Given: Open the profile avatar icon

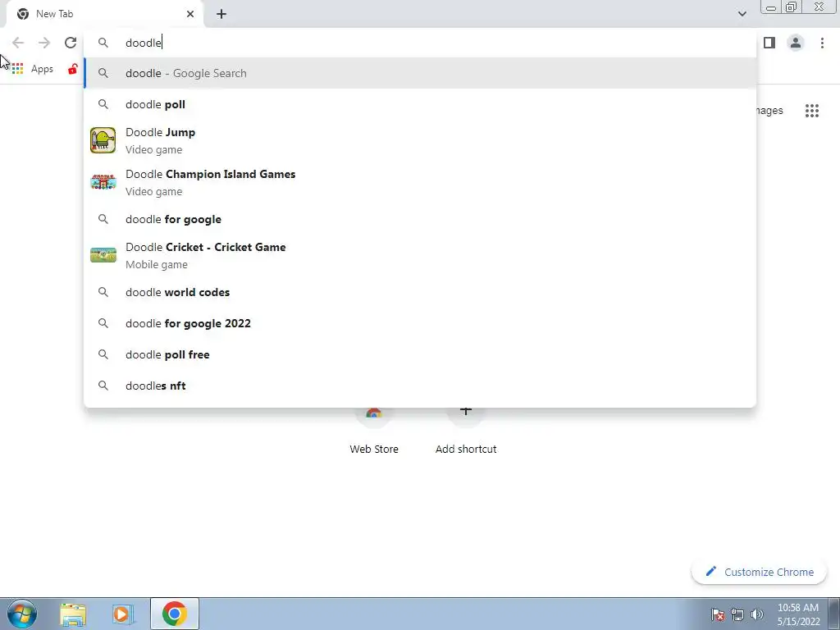Looking at the screenshot, I should click(796, 43).
